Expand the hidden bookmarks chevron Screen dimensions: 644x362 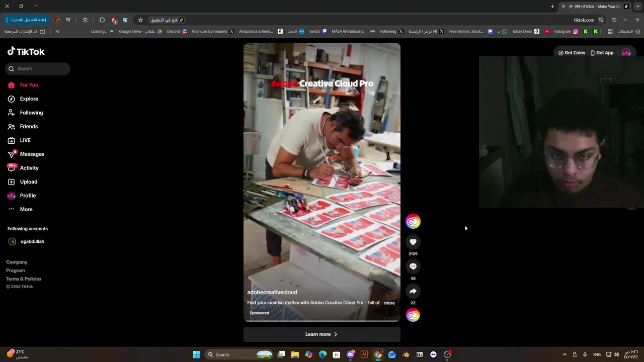click(57, 32)
